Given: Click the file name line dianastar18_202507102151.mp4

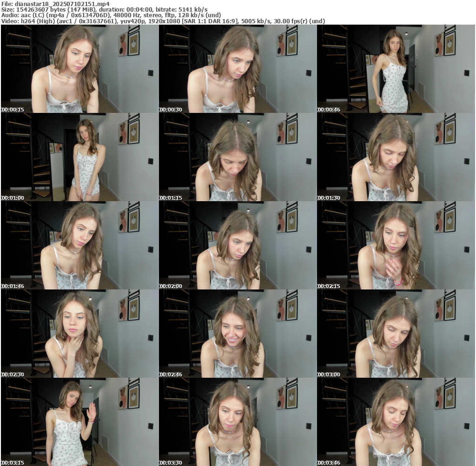Looking at the screenshot, I should 55,4.
